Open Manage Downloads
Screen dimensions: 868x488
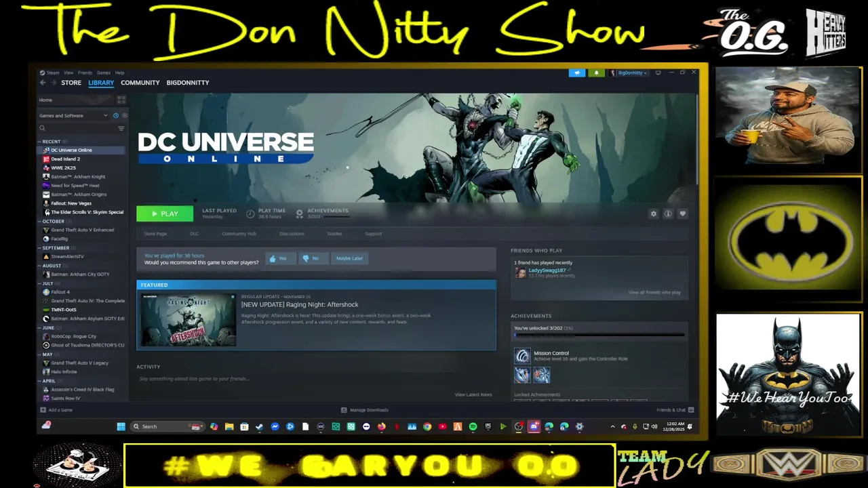365,410
